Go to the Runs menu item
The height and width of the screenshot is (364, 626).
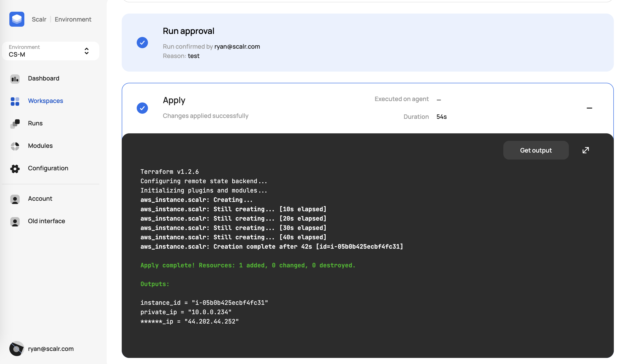(35, 123)
